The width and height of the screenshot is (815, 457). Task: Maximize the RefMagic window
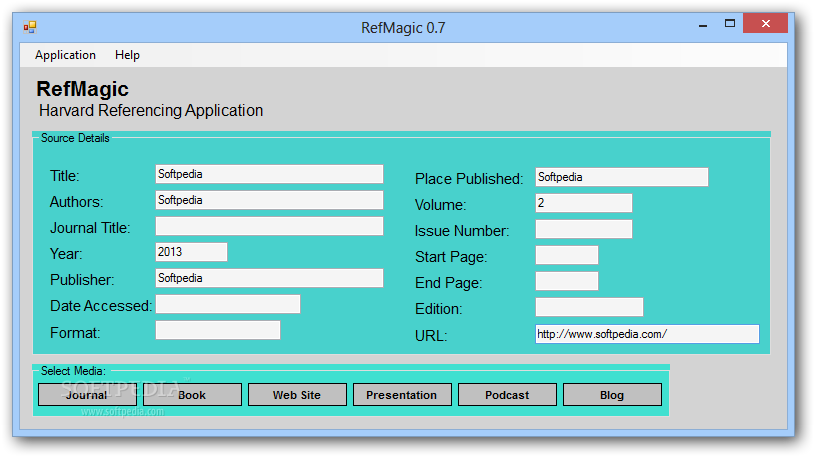730,24
